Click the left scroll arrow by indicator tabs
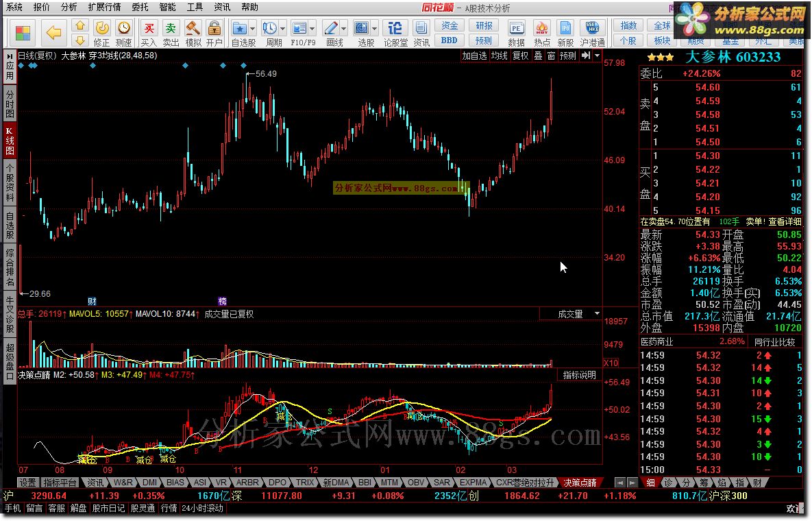The height and width of the screenshot is (521, 812). pos(620,483)
